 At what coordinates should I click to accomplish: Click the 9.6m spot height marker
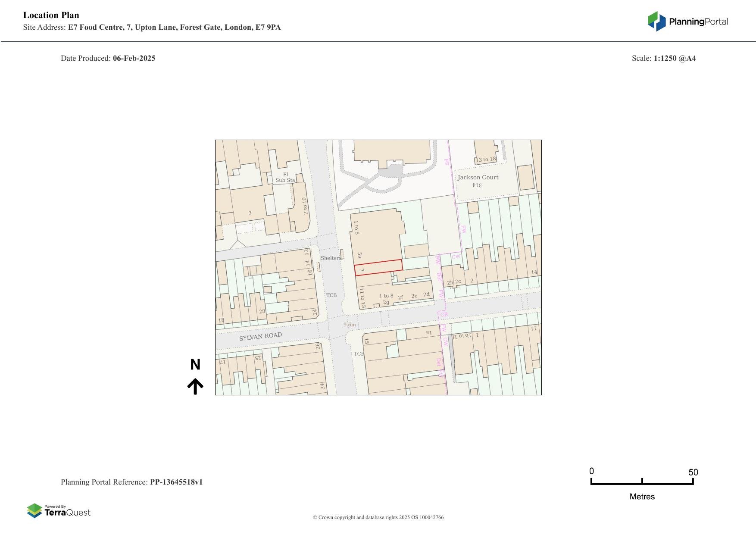pos(350,325)
